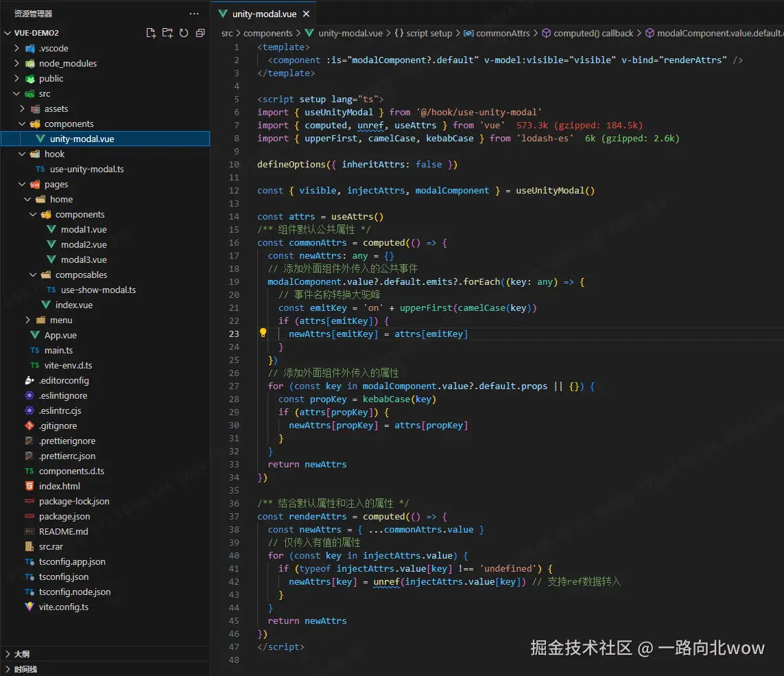Open the .editorconfig file

tap(105, 380)
